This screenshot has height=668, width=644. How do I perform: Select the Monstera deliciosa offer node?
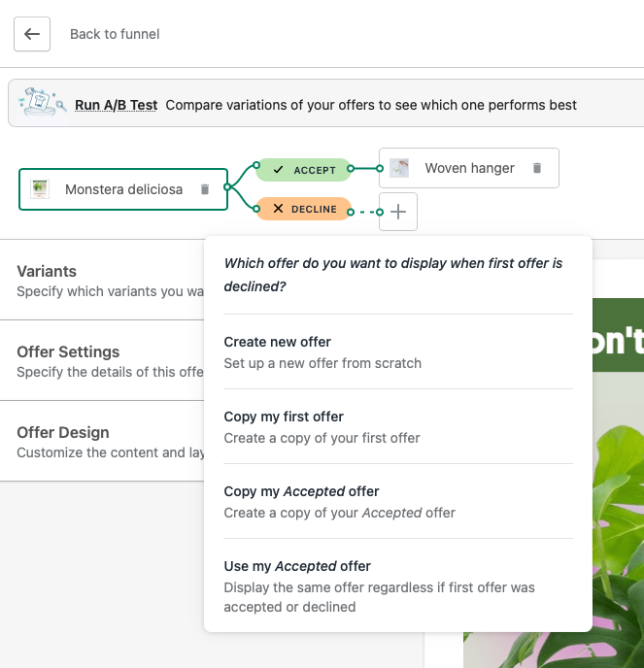[x=123, y=189]
